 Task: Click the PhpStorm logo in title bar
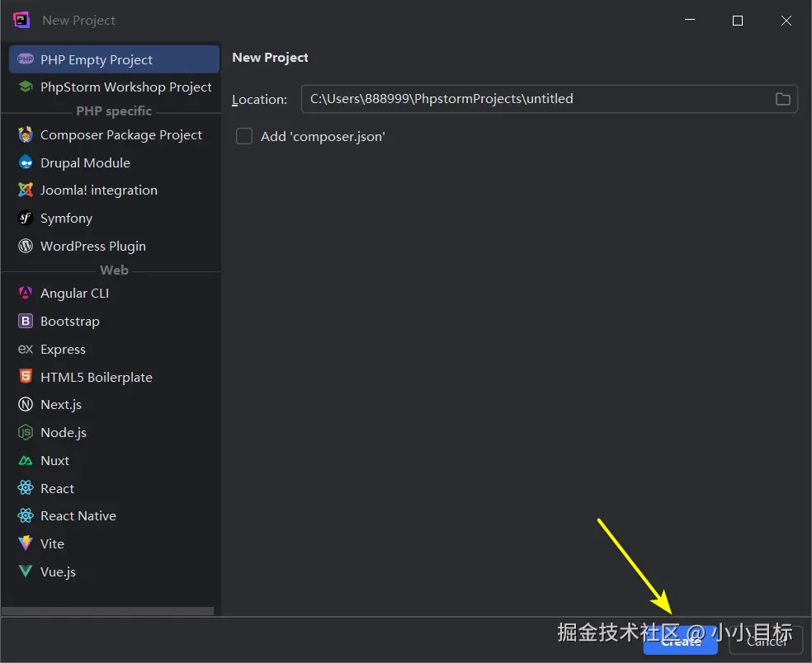point(21,20)
